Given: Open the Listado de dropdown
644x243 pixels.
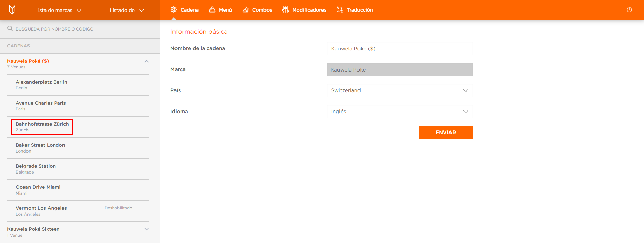Looking at the screenshot, I should click(x=127, y=10).
